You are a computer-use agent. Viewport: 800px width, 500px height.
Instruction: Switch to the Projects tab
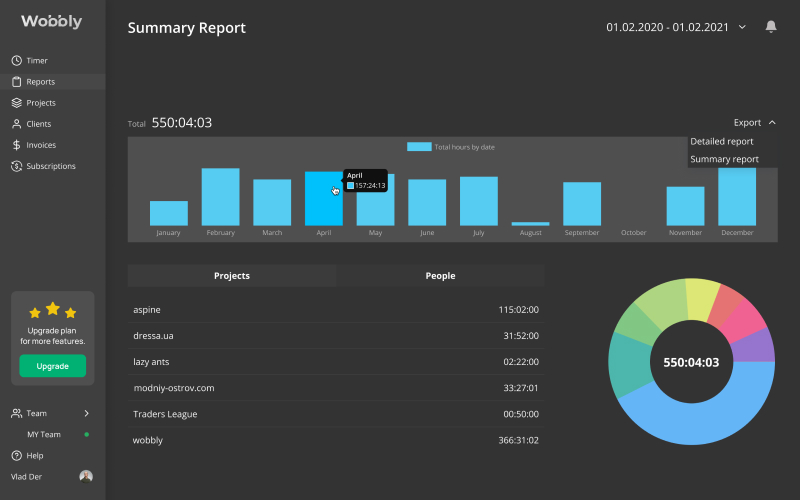click(x=232, y=276)
